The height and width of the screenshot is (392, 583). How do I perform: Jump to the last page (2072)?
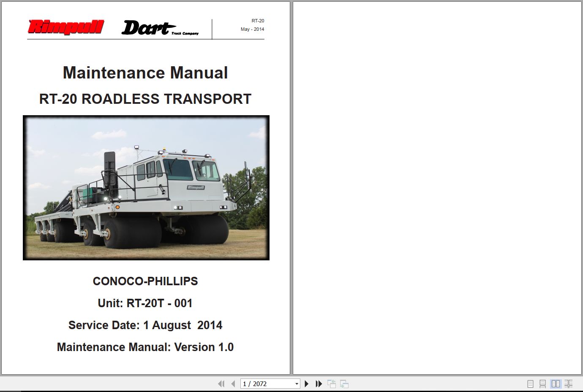pos(318,384)
